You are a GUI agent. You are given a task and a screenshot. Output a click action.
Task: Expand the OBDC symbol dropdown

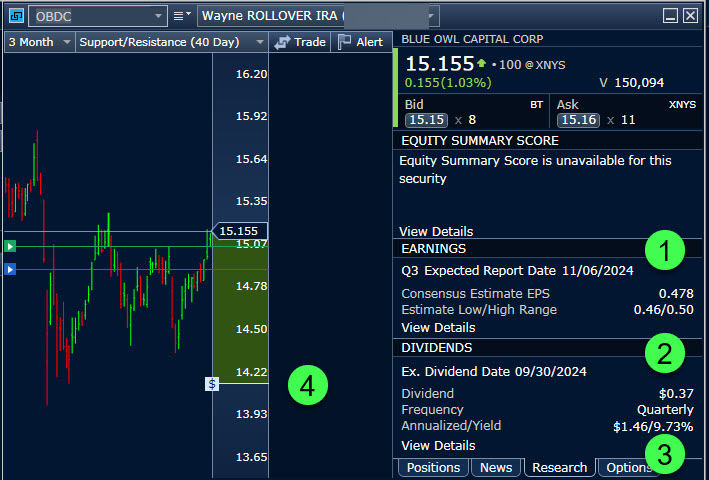point(159,16)
